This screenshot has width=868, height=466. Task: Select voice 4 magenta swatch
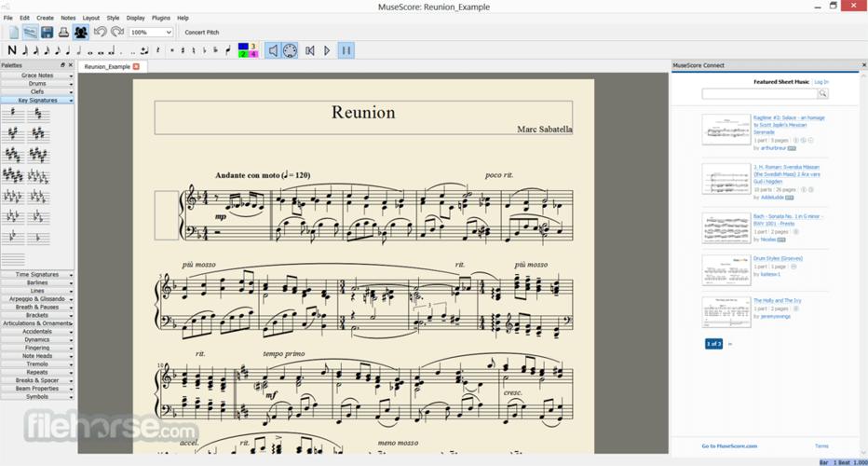tap(253, 54)
